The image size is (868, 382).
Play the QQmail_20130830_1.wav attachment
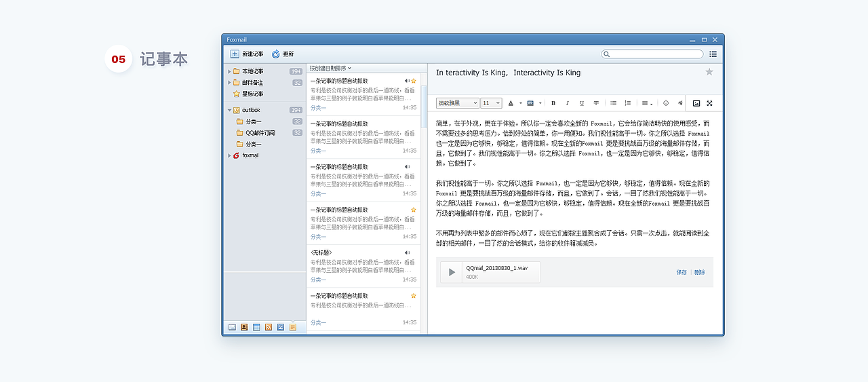coord(452,272)
